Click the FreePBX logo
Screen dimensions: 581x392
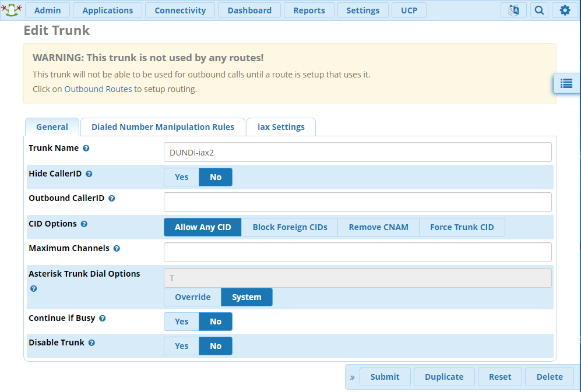[x=10, y=9]
